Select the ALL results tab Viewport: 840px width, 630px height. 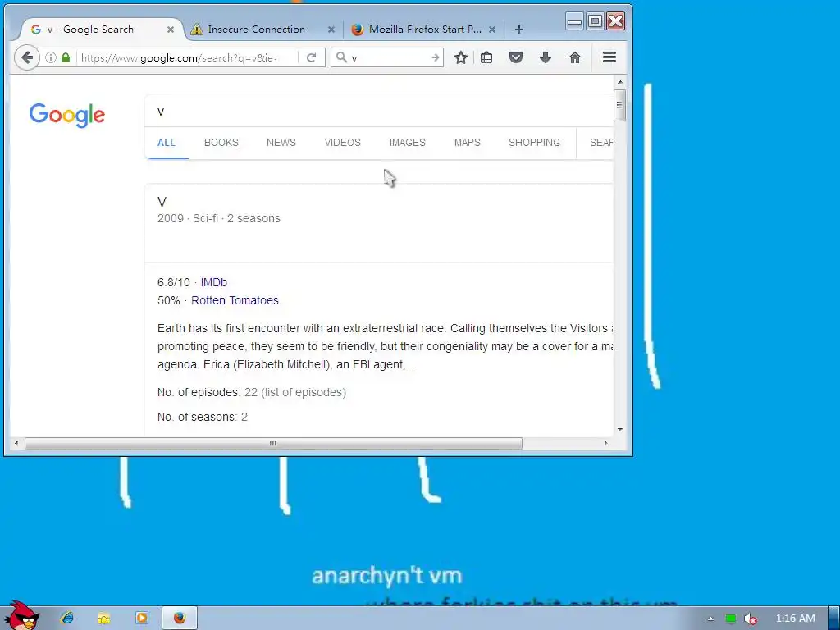coord(166,143)
